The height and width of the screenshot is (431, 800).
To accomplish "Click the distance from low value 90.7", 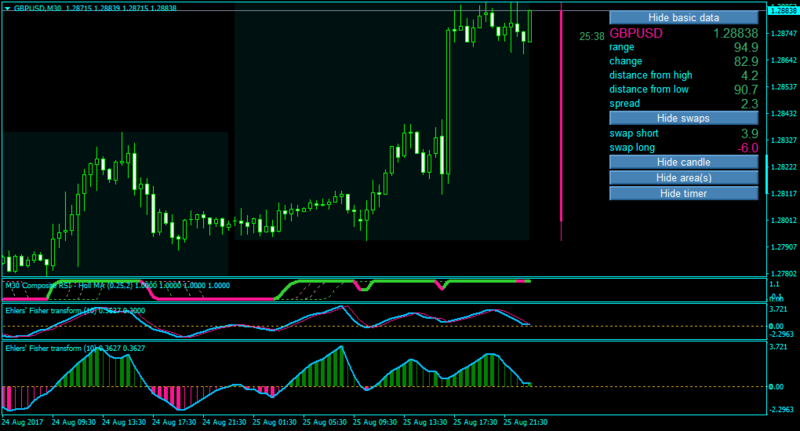I will (x=746, y=90).
